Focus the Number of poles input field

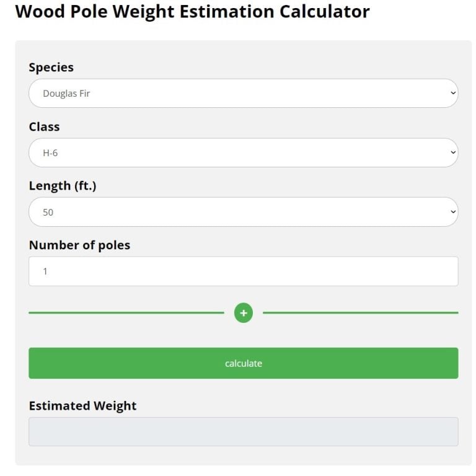(243, 271)
